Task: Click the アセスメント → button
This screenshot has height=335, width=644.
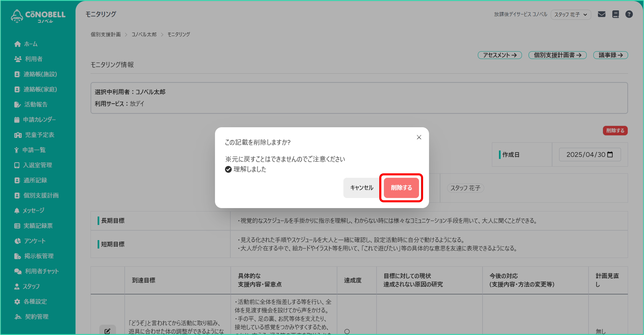Action: (x=499, y=55)
